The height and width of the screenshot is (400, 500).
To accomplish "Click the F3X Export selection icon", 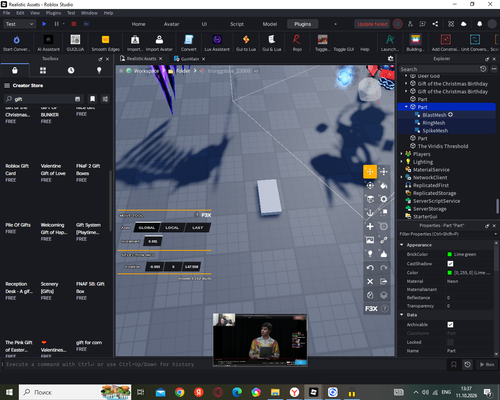I will [384, 281].
